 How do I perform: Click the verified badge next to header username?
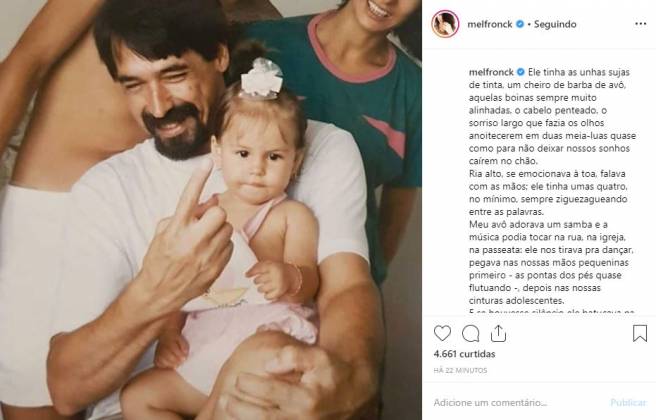520,24
